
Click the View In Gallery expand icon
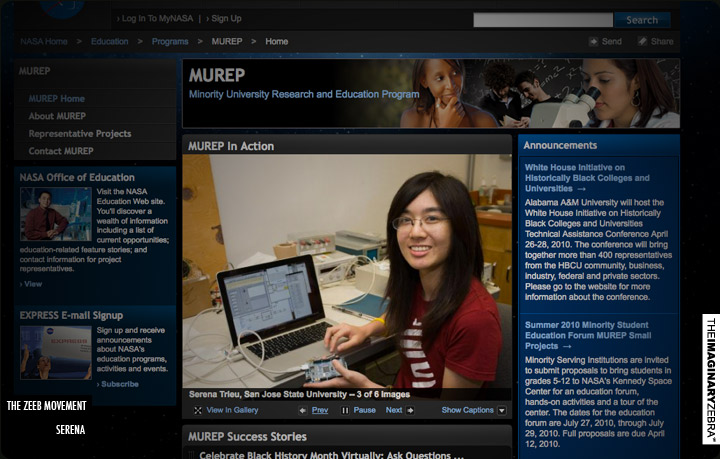(197, 410)
